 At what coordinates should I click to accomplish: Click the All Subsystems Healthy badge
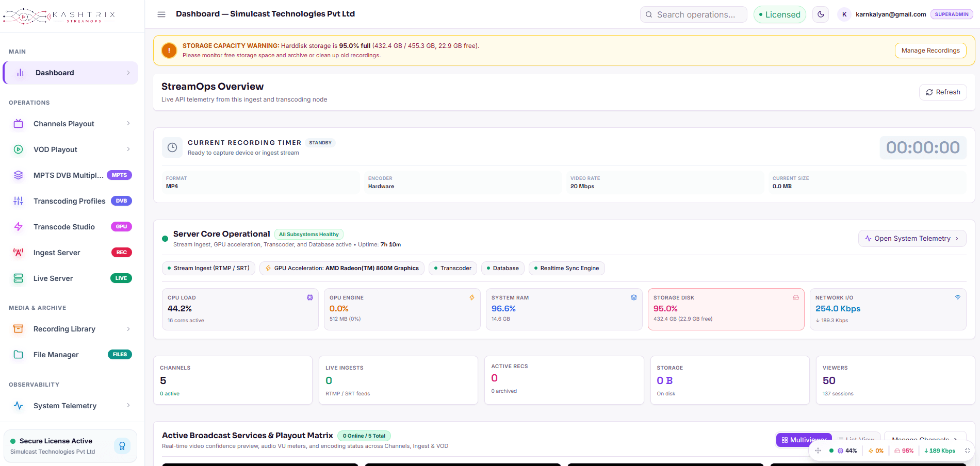pyautogui.click(x=308, y=235)
